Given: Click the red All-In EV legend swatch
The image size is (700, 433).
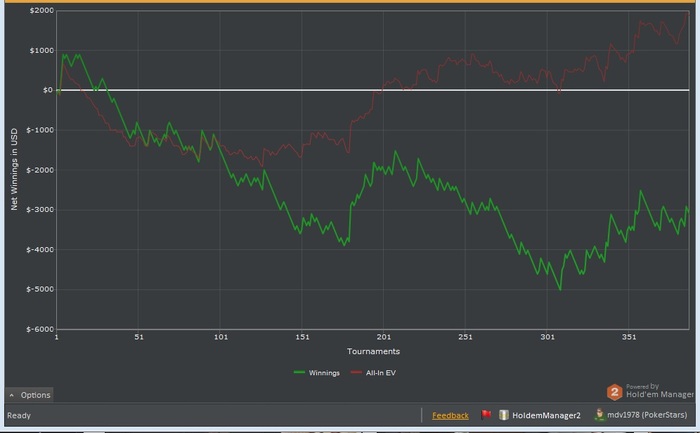Looking at the screenshot, I should 356,372.
